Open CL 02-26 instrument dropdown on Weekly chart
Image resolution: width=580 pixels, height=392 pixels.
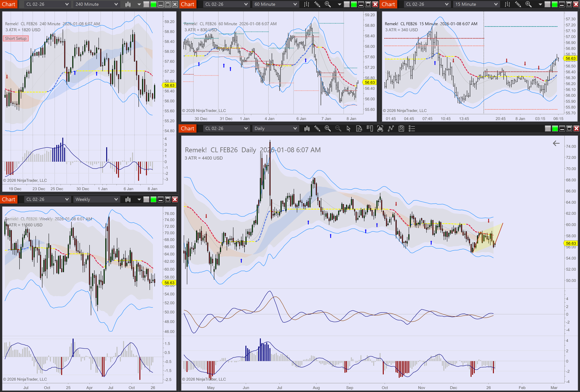(47, 199)
